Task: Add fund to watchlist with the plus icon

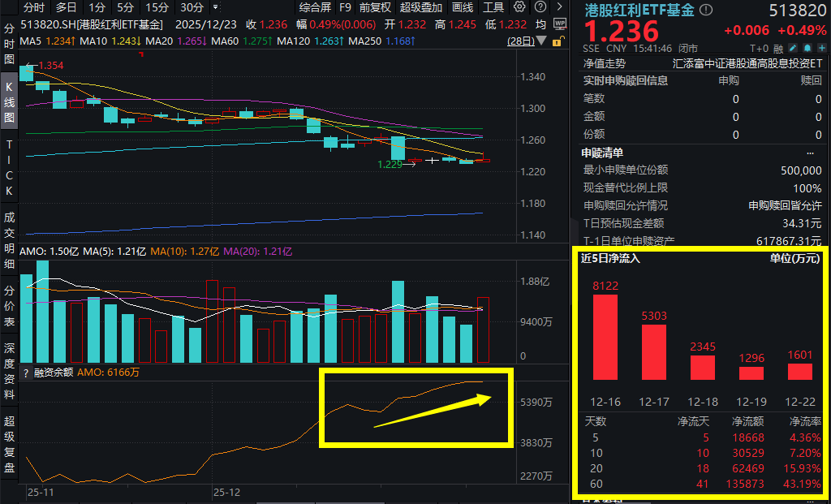Action: point(823,48)
